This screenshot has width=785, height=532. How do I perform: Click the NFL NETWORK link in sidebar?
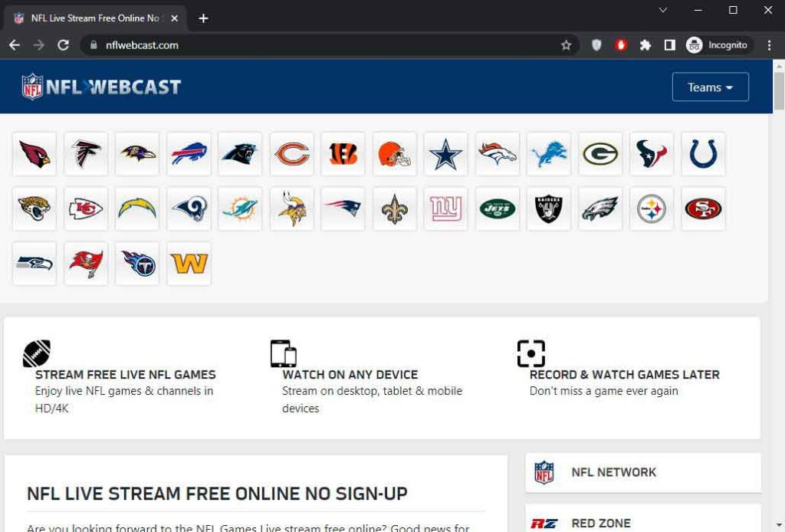point(613,472)
